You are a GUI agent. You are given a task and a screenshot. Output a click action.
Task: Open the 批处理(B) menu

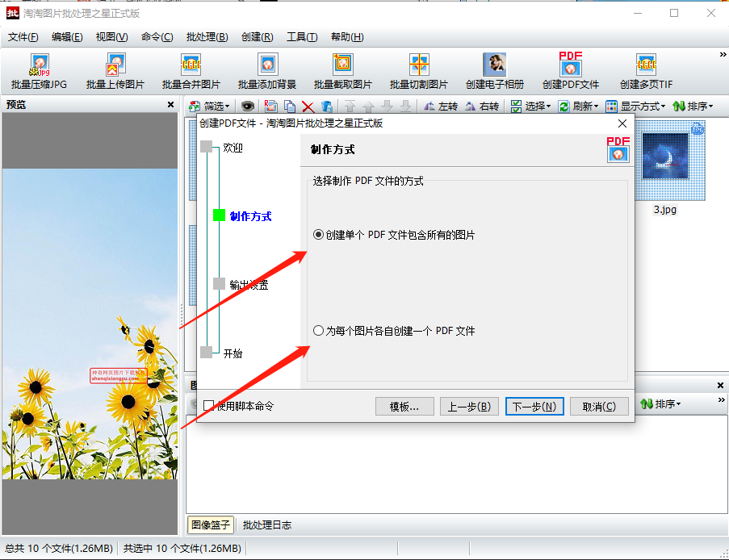click(207, 37)
